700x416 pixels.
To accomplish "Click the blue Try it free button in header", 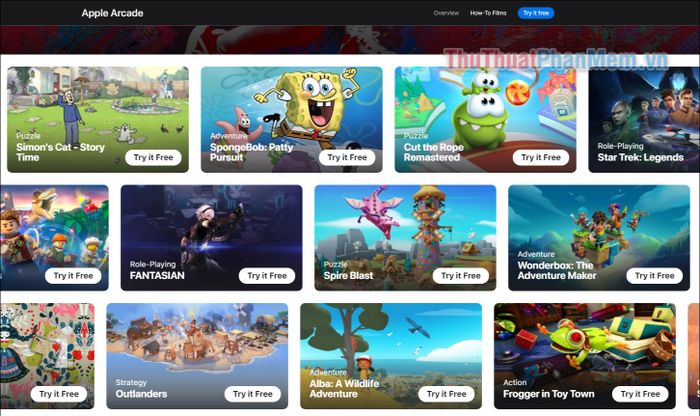I will (x=536, y=13).
